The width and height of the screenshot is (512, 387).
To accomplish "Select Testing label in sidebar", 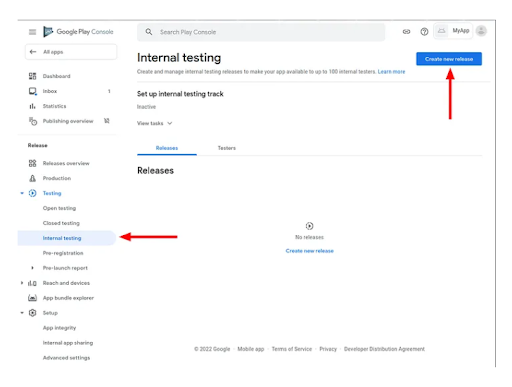I will 52,193.
